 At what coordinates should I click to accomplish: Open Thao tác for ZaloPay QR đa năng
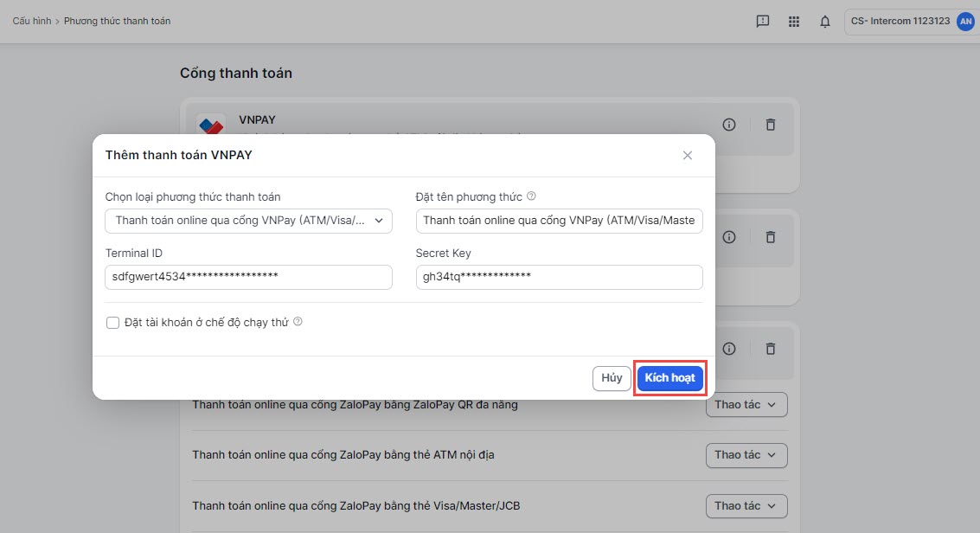(746, 405)
